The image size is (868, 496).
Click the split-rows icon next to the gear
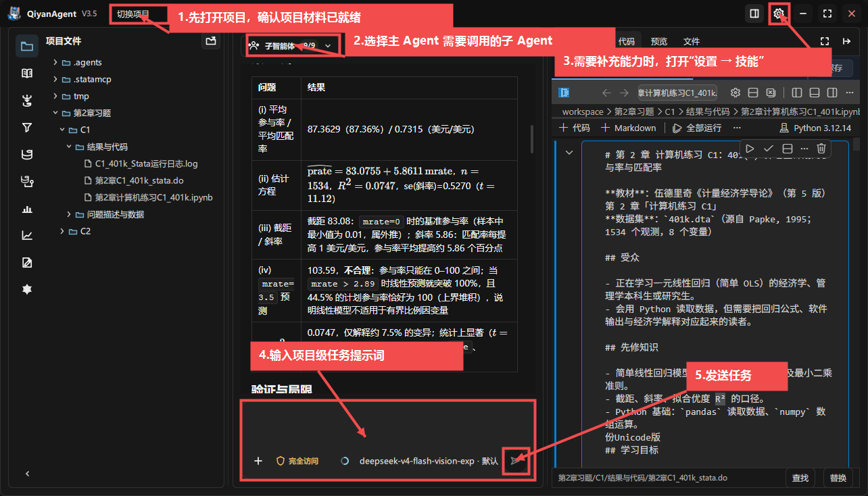[752, 93]
